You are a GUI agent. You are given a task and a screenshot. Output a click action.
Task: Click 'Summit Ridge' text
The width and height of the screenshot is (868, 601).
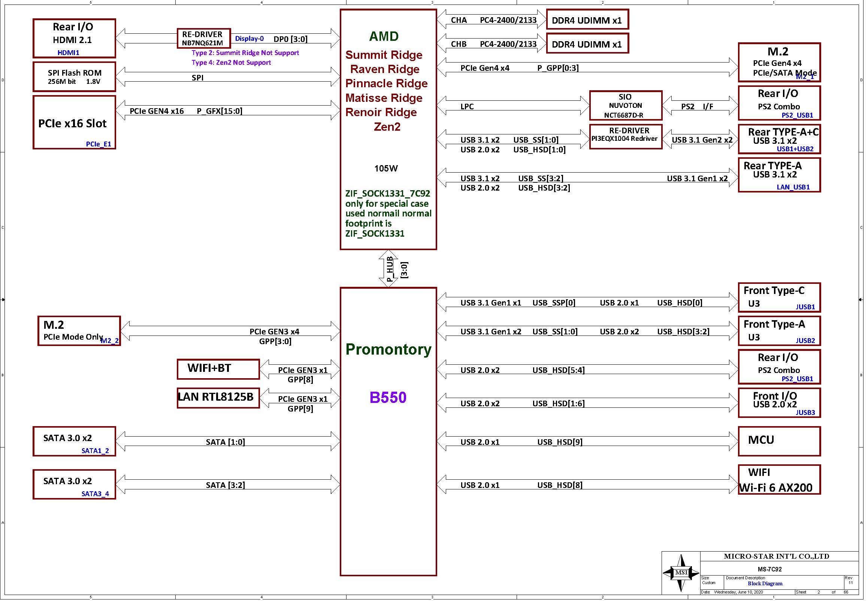(x=384, y=55)
